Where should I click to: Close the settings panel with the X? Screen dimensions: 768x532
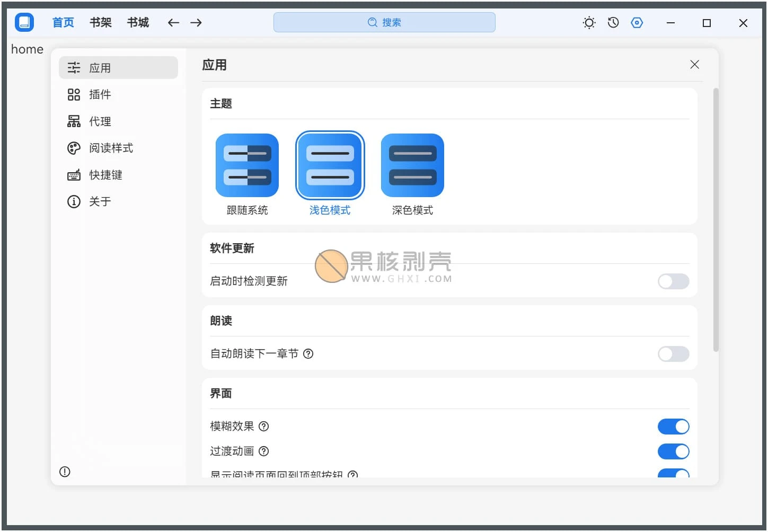coord(694,64)
